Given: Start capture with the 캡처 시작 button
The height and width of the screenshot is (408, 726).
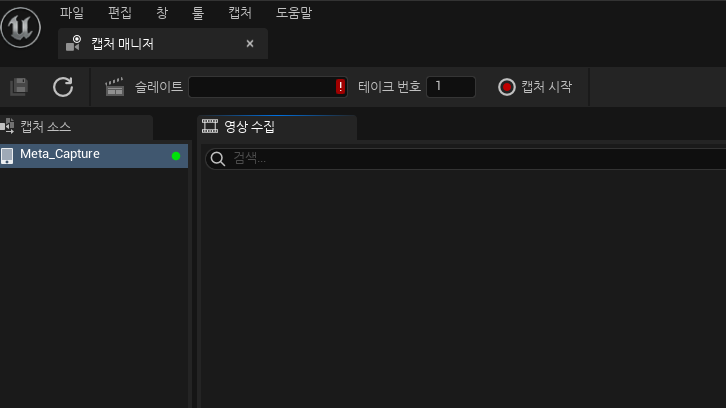Looking at the screenshot, I should [535, 87].
